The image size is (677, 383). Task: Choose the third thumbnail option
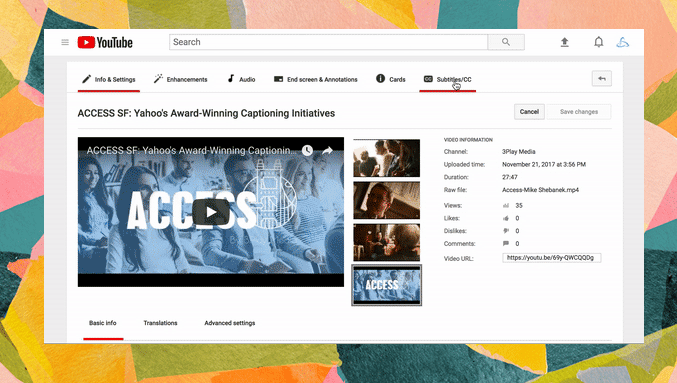click(x=386, y=242)
